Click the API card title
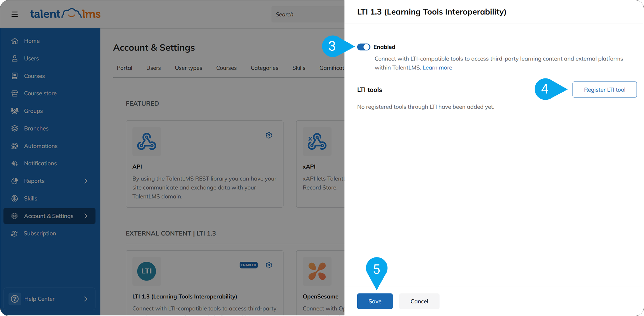The height and width of the screenshot is (316, 644). (x=137, y=166)
